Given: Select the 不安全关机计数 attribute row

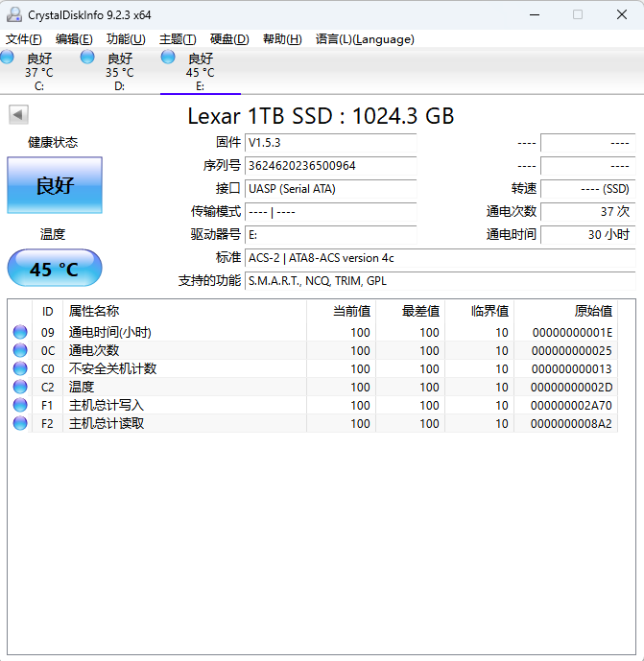Looking at the screenshot, I should (x=113, y=368).
